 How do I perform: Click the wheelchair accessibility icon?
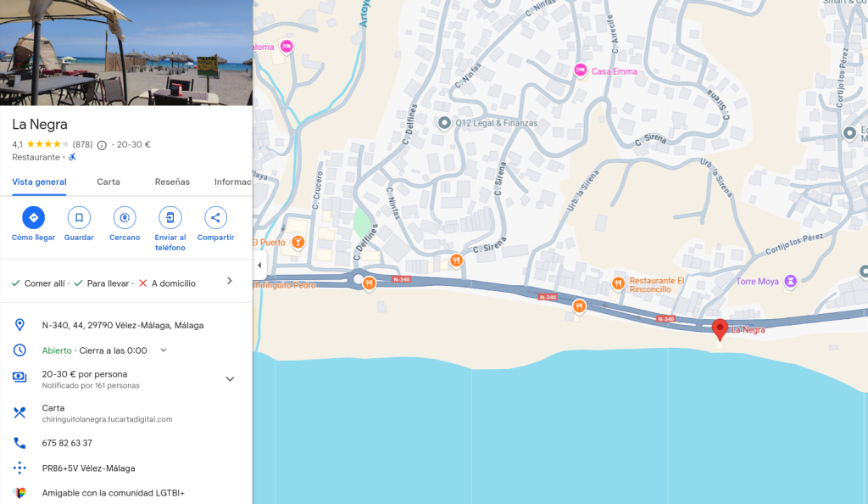coord(72,157)
